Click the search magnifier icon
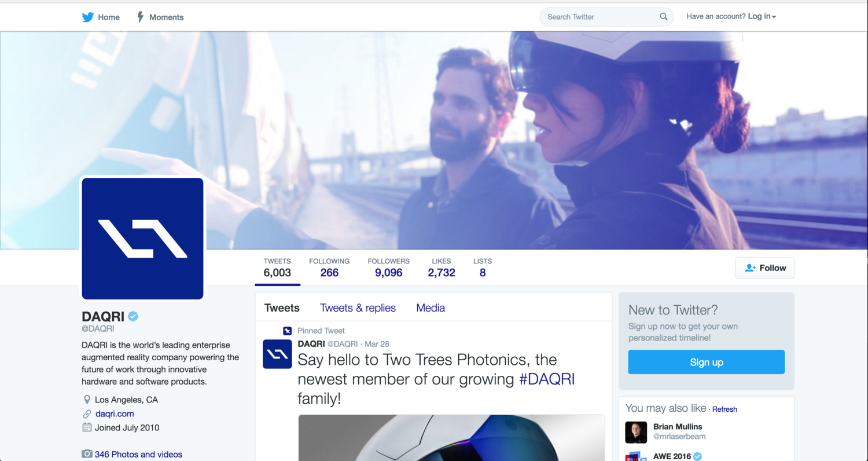Image resolution: width=868 pixels, height=461 pixels. tap(664, 17)
